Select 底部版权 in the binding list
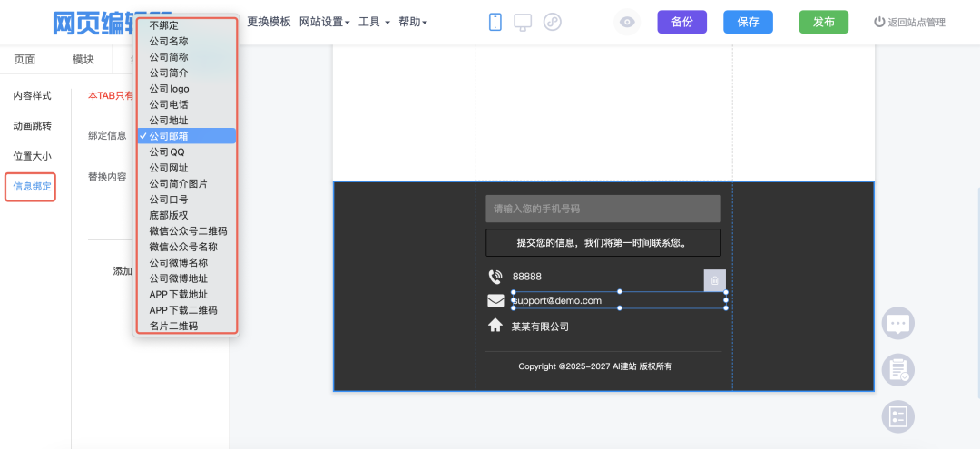Image resolution: width=980 pixels, height=449 pixels. point(169,215)
